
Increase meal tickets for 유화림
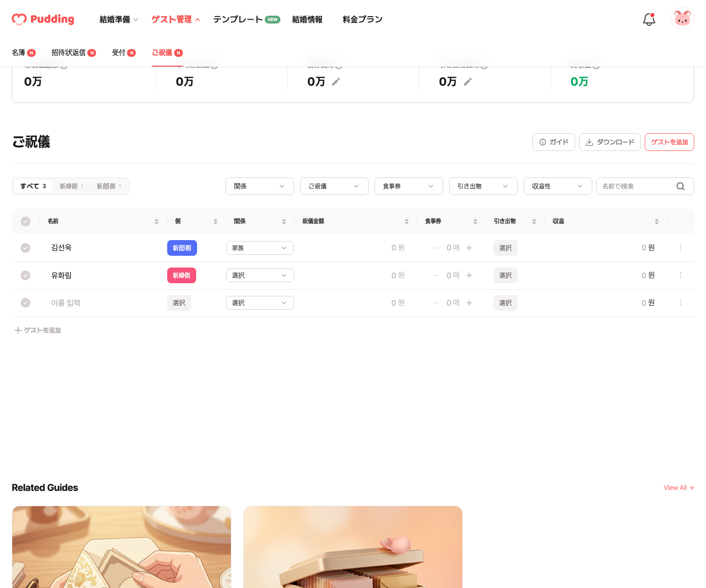[469, 275]
